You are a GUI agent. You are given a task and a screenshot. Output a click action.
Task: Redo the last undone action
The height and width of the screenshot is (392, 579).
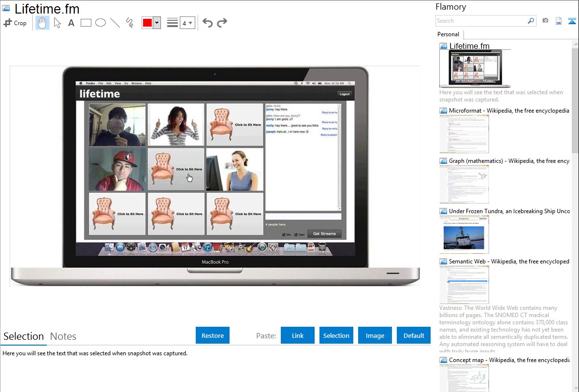click(x=222, y=23)
